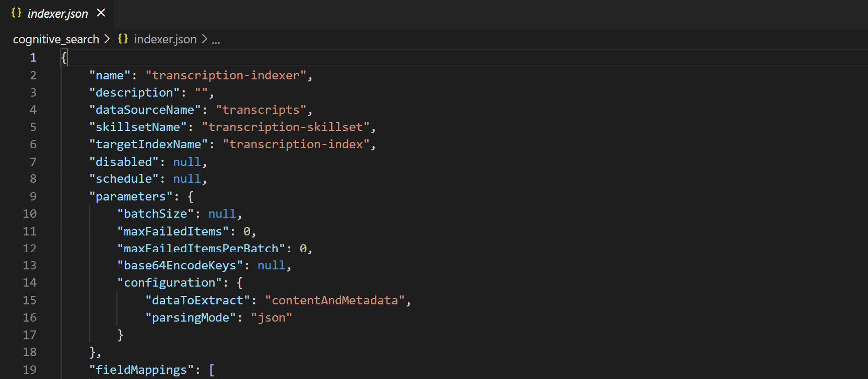Click the "targetIndexName" key
Image resolution: width=868 pixels, height=379 pixels.
point(148,144)
